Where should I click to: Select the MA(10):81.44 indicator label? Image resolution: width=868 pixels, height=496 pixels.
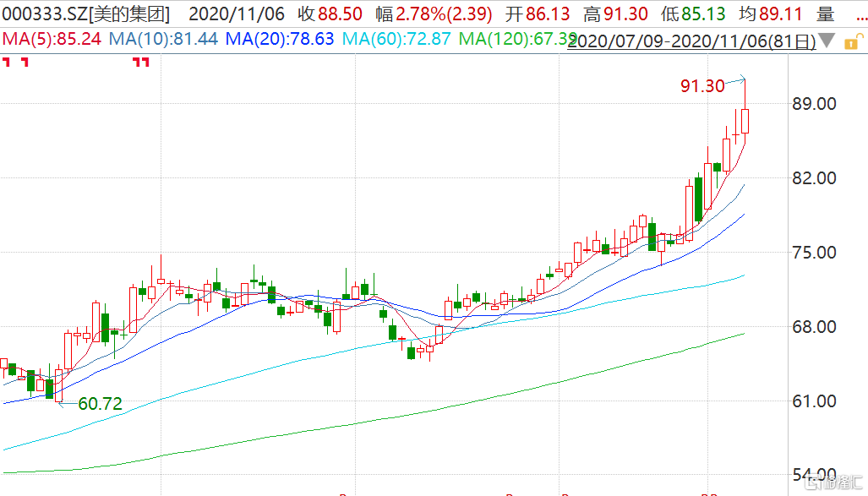pyautogui.click(x=163, y=39)
